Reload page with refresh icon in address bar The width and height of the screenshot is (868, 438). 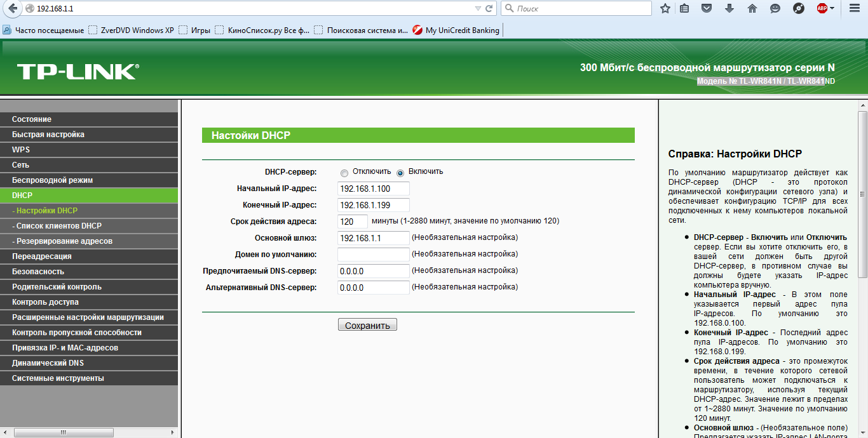[x=489, y=8]
